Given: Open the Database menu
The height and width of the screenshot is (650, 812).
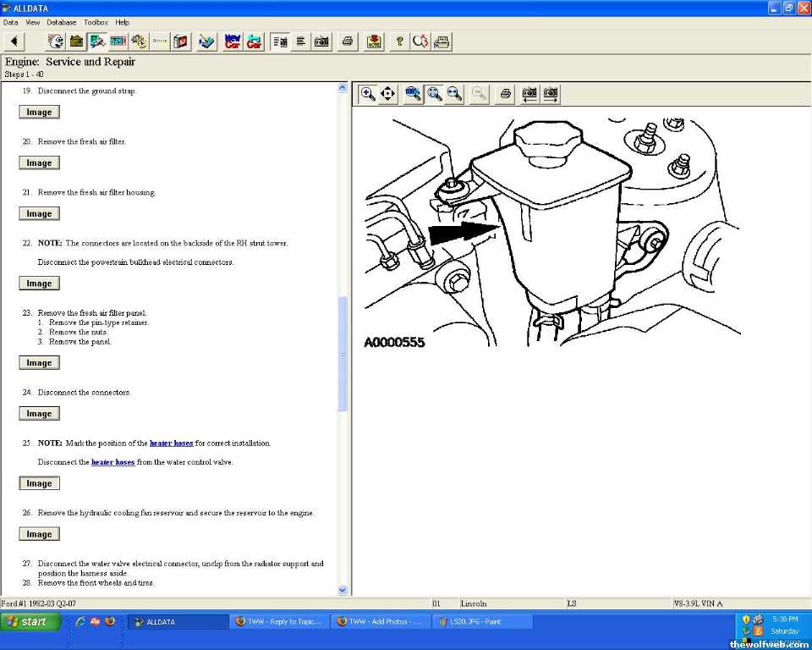Looking at the screenshot, I should (61, 22).
